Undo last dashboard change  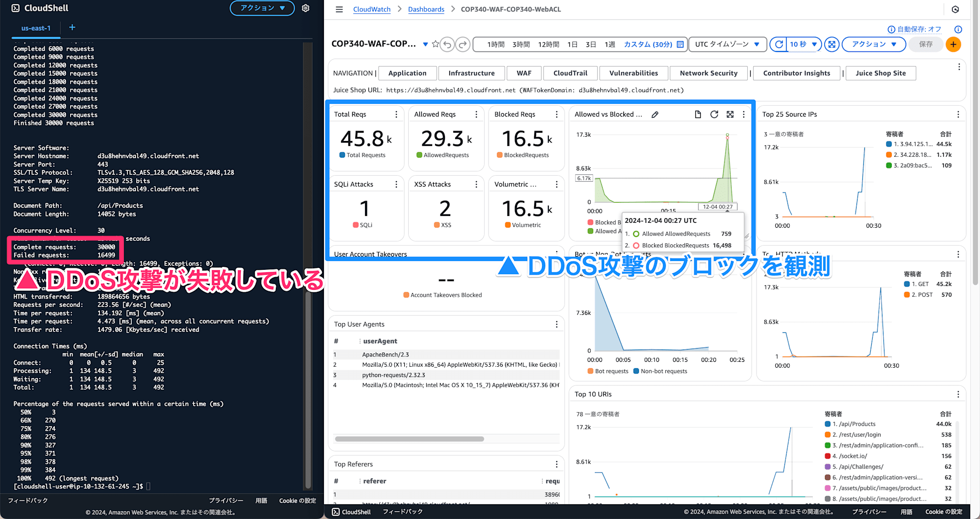tap(447, 45)
